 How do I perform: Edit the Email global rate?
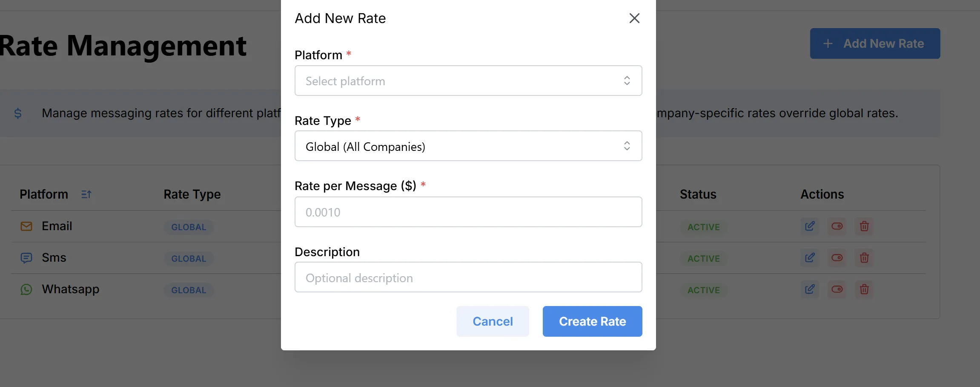(x=810, y=226)
